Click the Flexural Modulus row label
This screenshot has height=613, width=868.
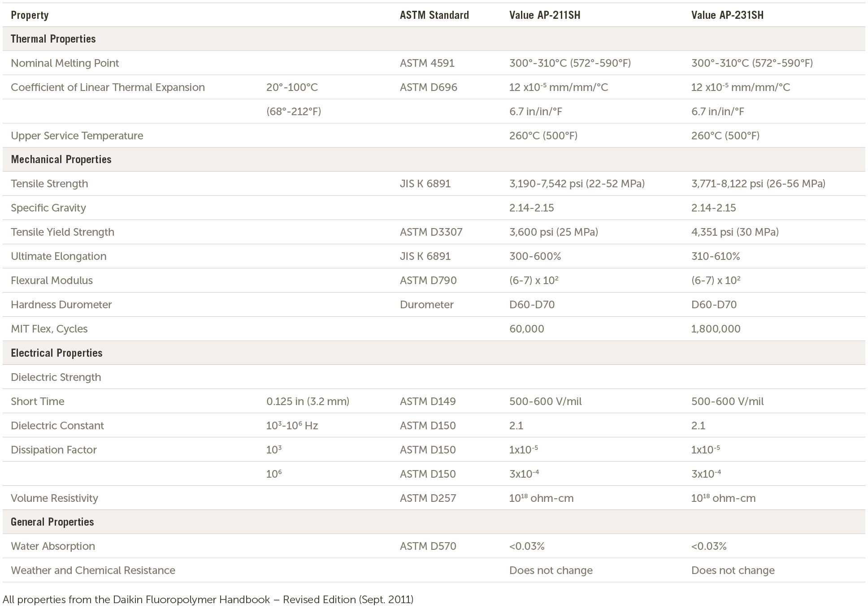point(52,281)
